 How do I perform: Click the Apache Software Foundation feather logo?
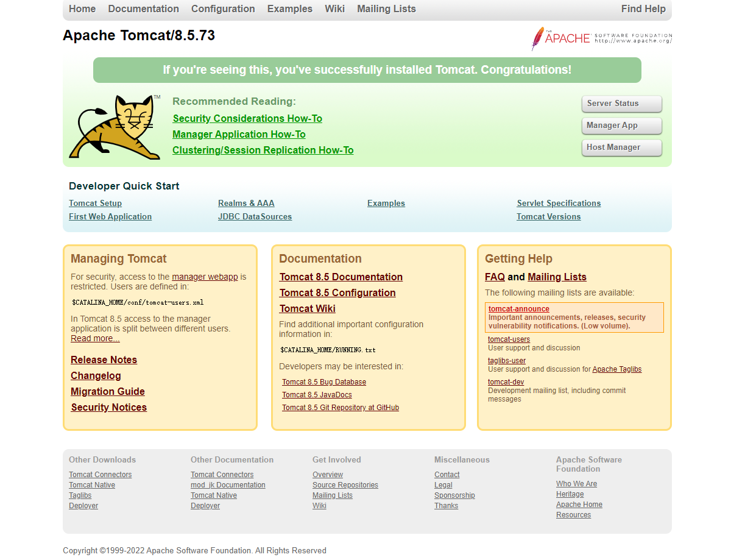[601, 38]
